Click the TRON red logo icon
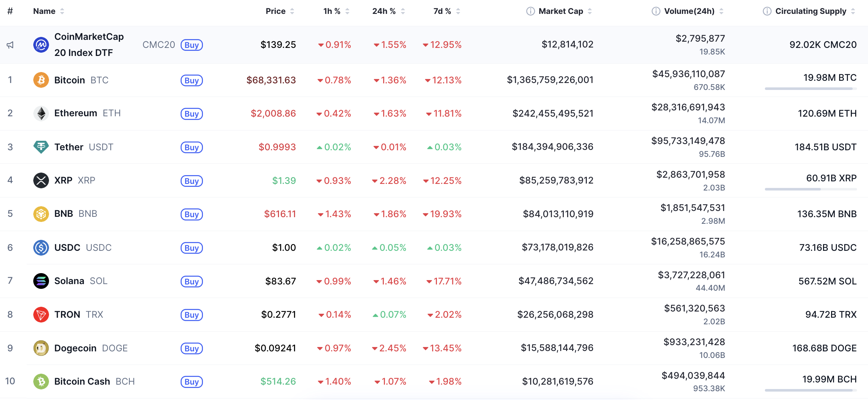 tap(41, 314)
